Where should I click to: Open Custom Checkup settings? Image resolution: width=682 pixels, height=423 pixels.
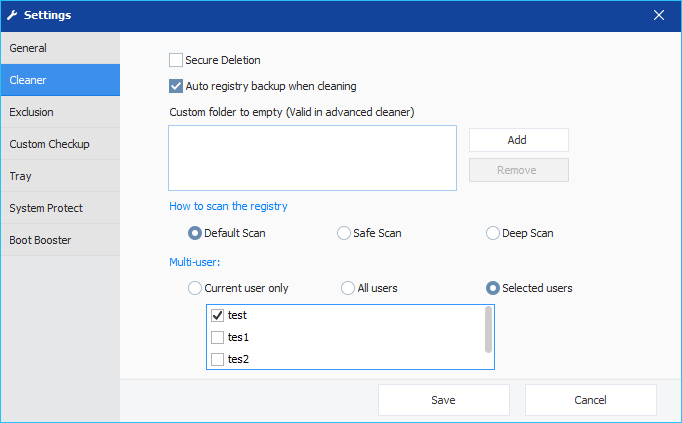pyautogui.click(x=60, y=144)
